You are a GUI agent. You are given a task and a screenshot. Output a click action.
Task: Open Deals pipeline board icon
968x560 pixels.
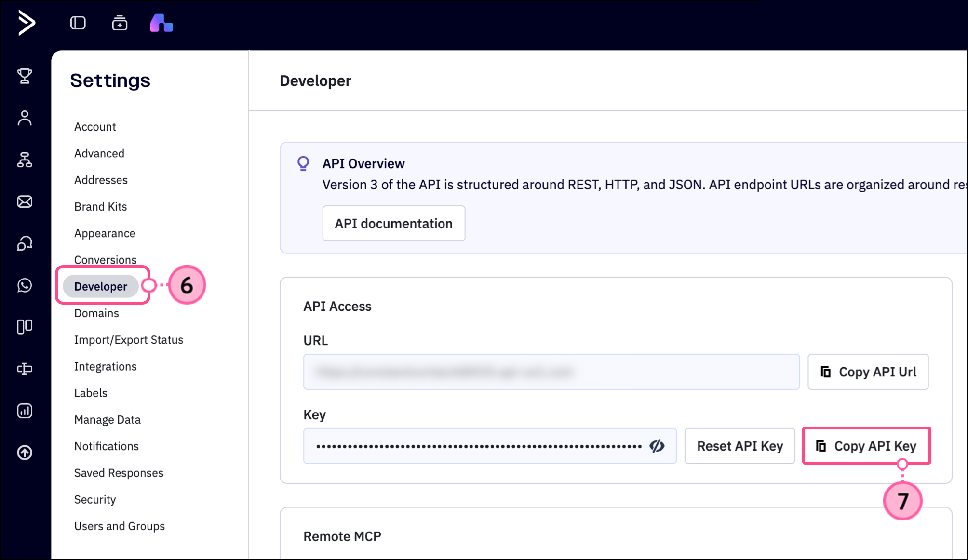point(25,327)
